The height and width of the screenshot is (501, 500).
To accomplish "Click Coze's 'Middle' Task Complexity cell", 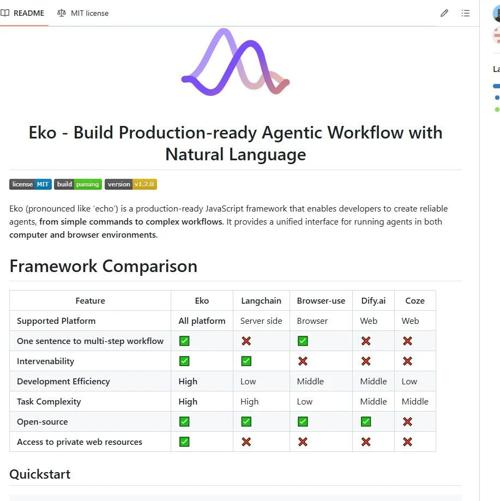I will pos(415,402).
